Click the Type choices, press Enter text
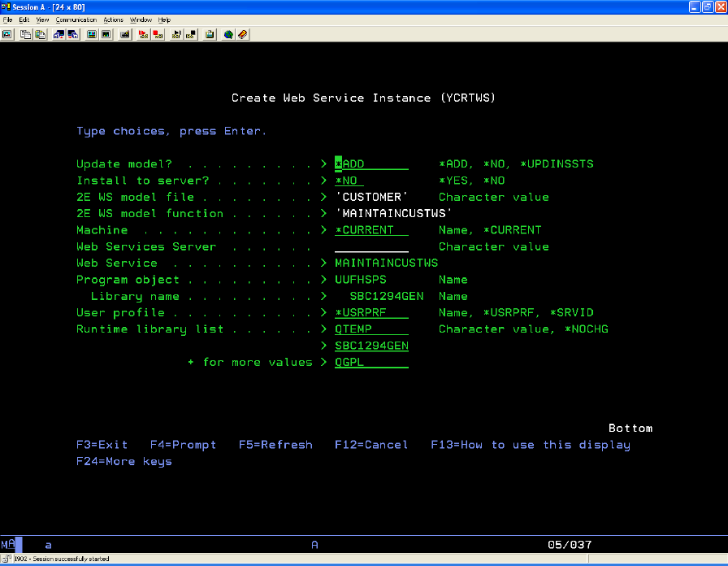The height and width of the screenshot is (566, 728). [171, 132]
